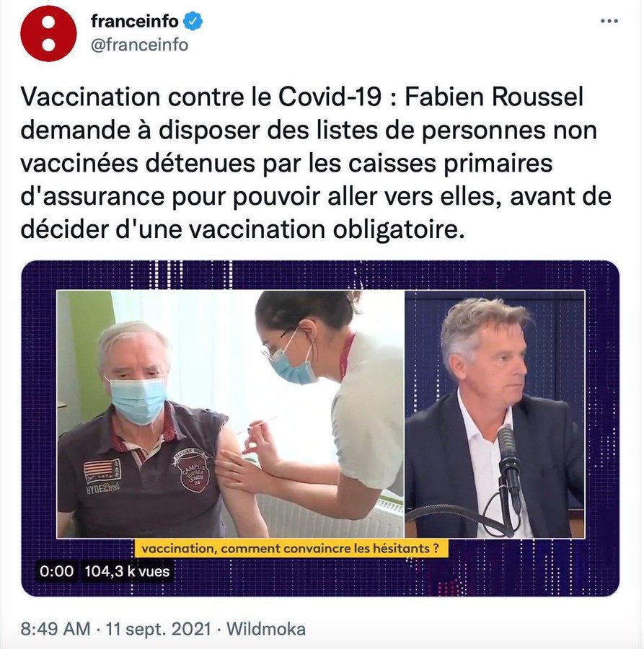644x649 pixels.
Task: Click the 0:00 video time indicator
Action: tap(57, 571)
